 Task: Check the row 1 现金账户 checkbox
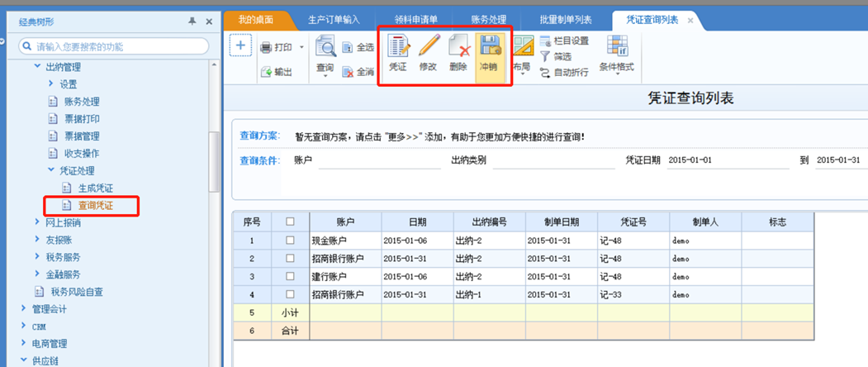290,240
